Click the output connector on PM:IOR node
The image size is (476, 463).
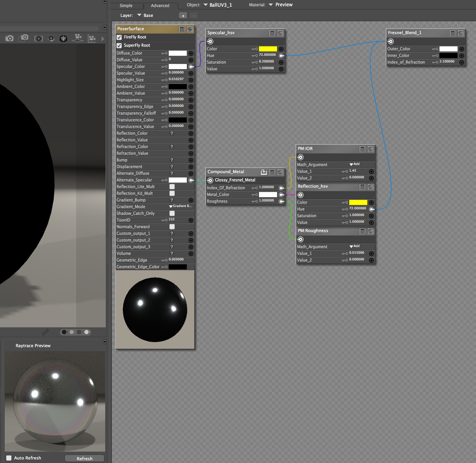pos(301,157)
